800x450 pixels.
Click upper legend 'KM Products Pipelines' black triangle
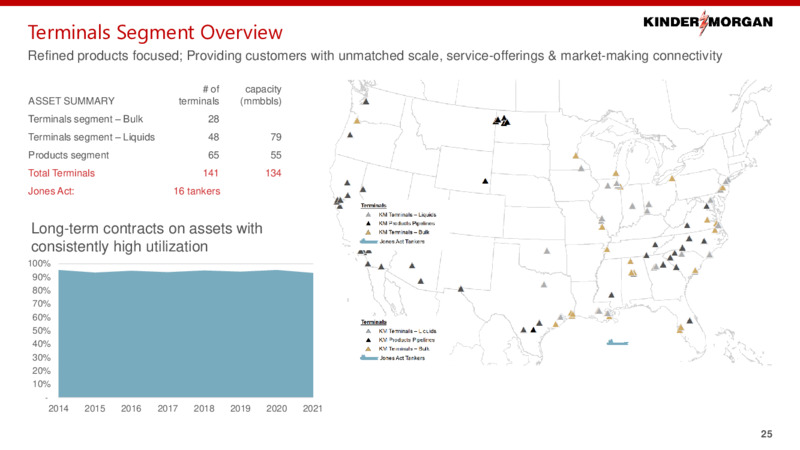point(368,223)
